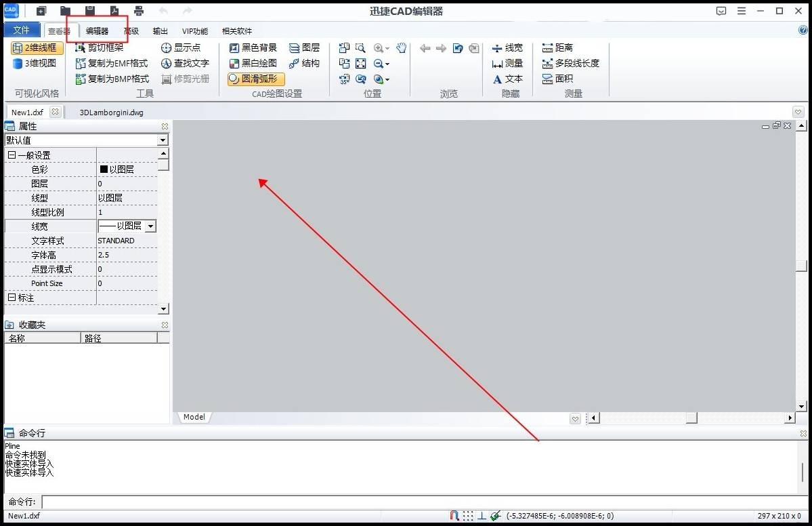Switch to the 高级 ribbon tab

coord(131,31)
